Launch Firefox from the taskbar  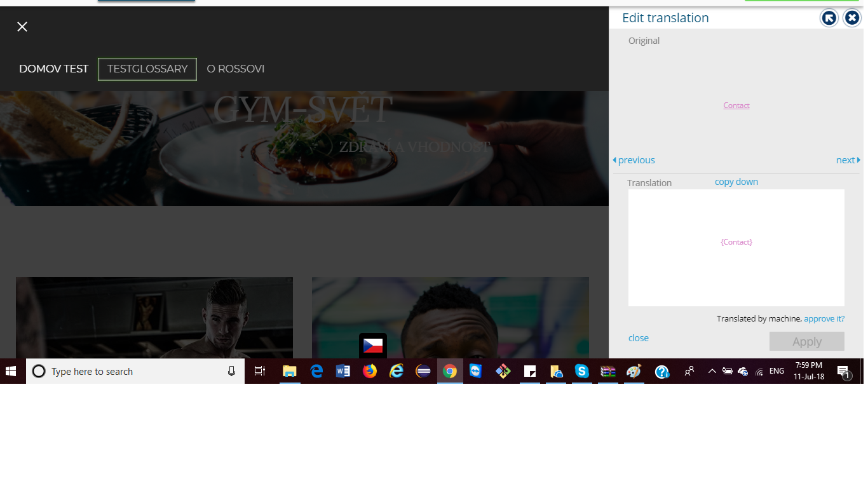pos(370,372)
